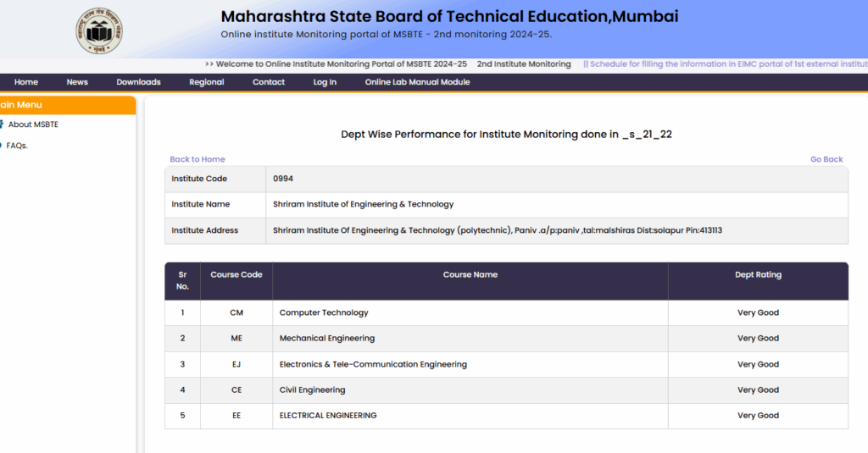Go to the Contact page
868x453 pixels.
[269, 82]
